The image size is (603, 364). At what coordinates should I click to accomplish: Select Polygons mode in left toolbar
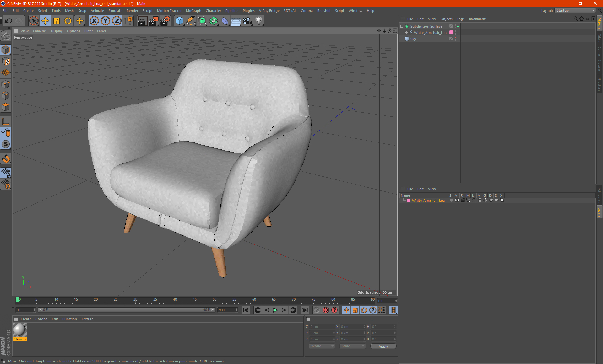pyautogui.click(x=6, y=107)
